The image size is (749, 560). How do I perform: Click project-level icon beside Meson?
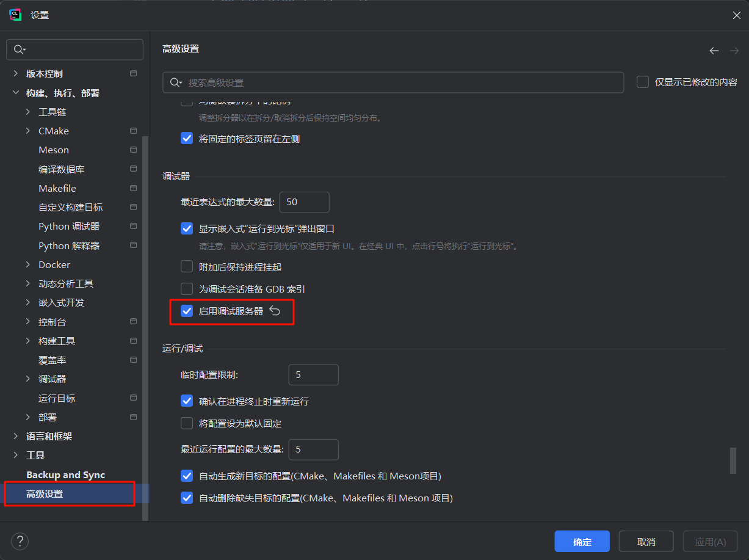133,150
